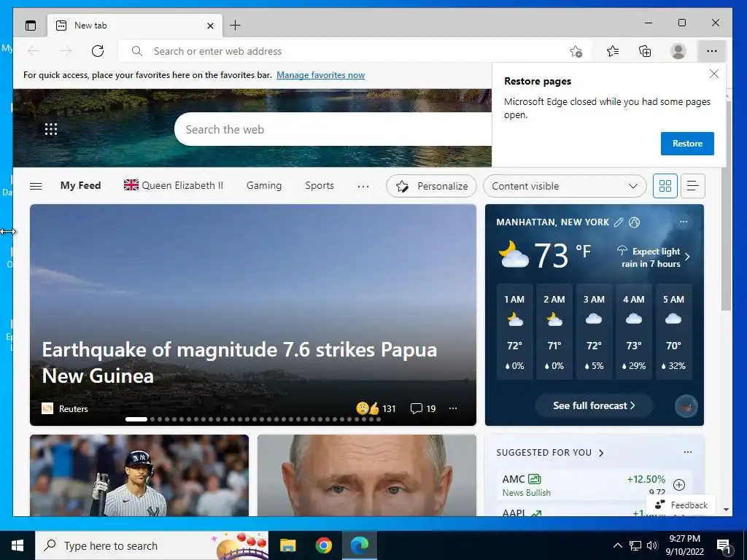Click the weather location detect icon
Screen dimensions: 747x560
(634, 222)
